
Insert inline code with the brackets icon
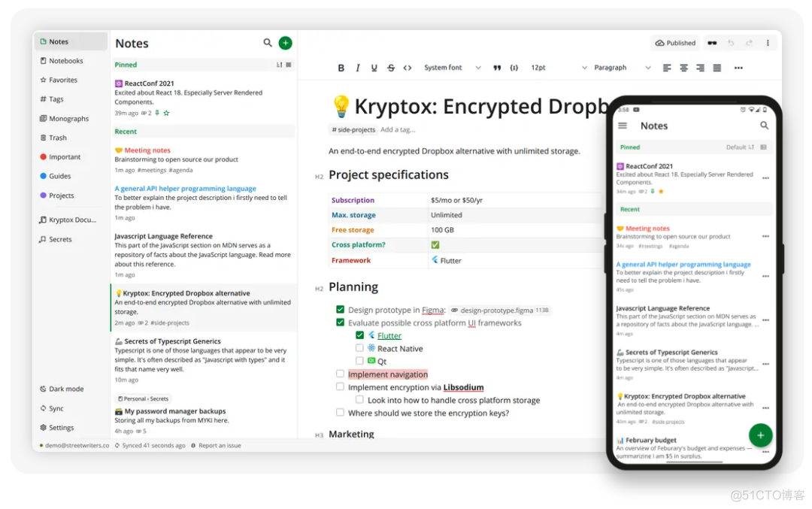[408, 68]
